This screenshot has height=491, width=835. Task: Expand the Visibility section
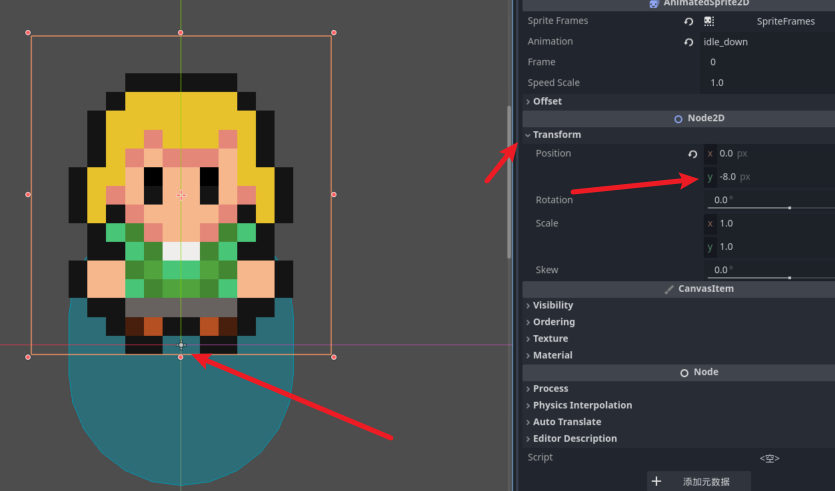coord(553,305)
